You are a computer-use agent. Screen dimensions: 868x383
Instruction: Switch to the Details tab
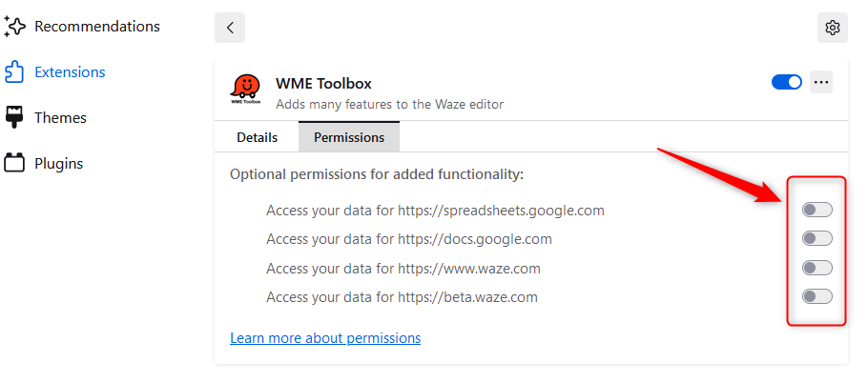[257, 137]
